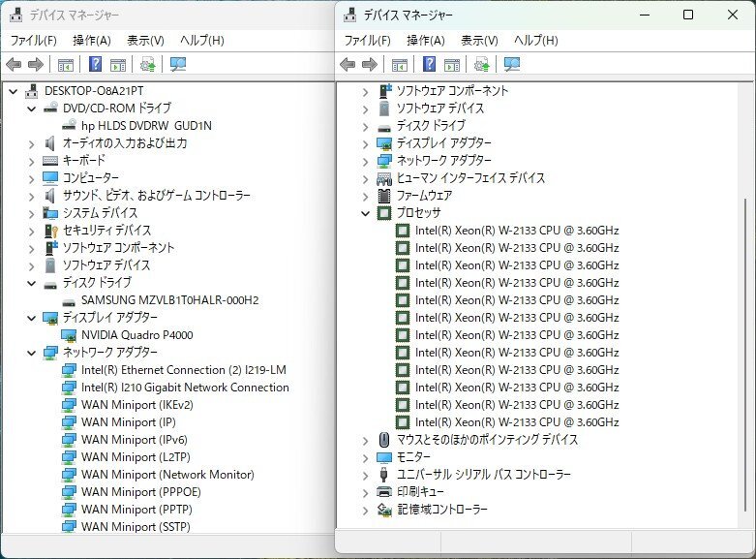This screenshot has height=559, width=756.
Task: Click Update driver icon in left window toolbar
Action: click(x=147, y=64)
